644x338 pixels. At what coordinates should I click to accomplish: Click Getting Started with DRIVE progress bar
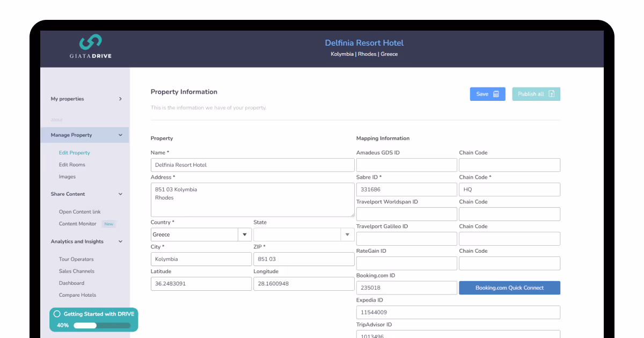[x=102, y=325]
